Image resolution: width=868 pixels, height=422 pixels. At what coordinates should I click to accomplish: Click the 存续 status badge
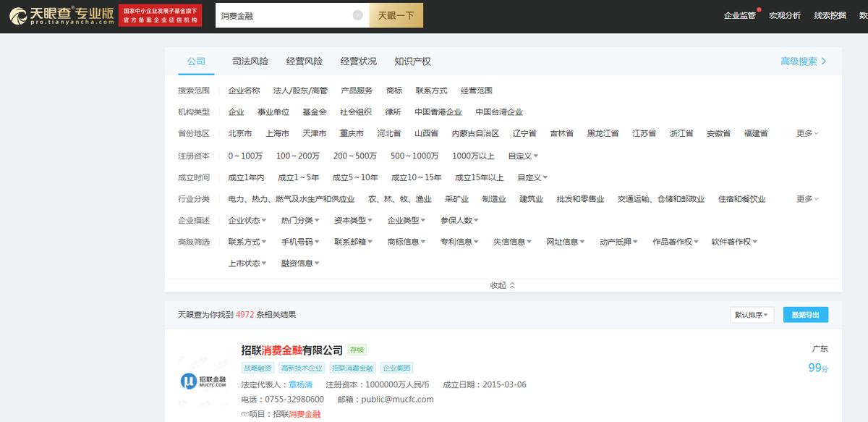click(357, 349)
